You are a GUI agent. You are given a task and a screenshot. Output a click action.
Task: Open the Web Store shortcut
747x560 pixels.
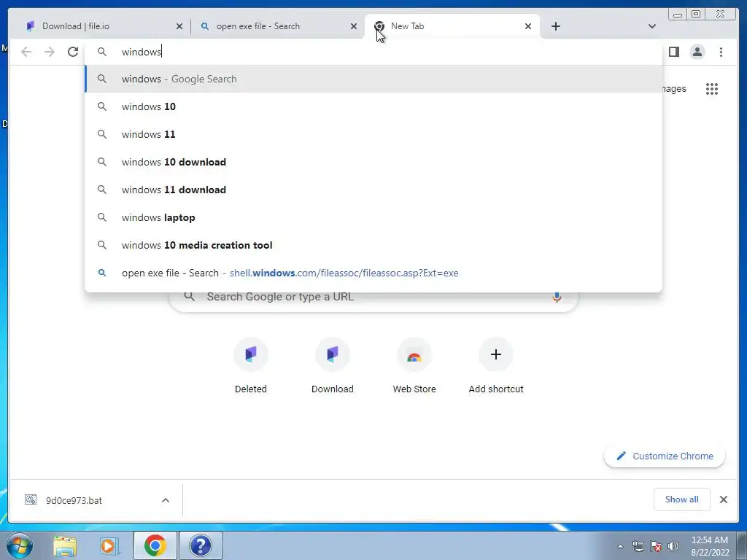coord(414,366)
